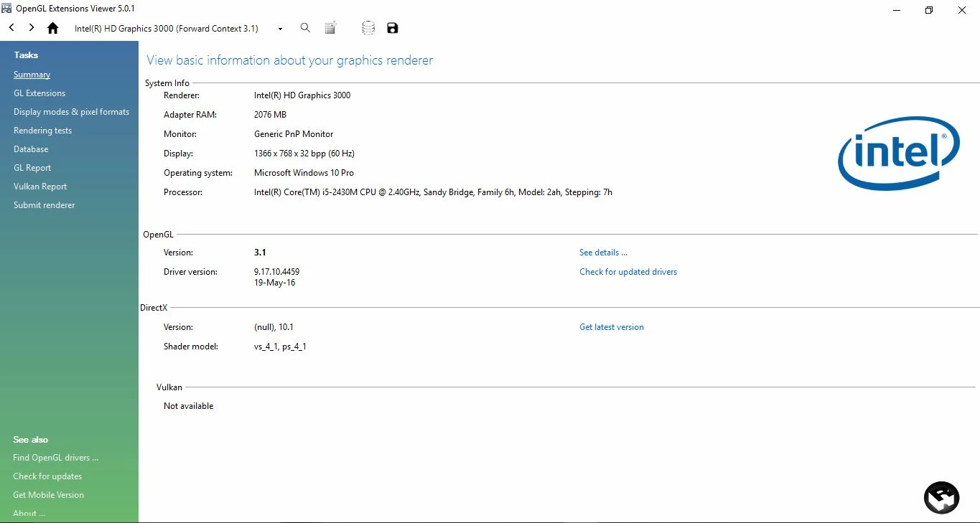980x523 pixels.
Task: Click the DirectX version '(null), 10.1'
Action: 274,327
